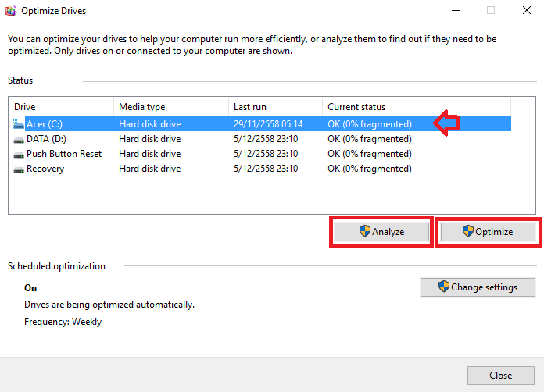
Task: Optimize the selected drive
Action: 488,232
